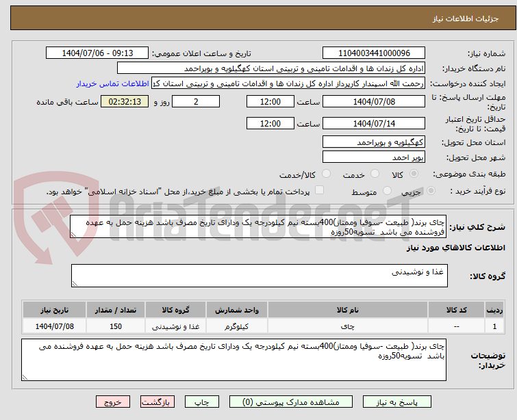The width and height of the screenshot is (517, 420).
Task: Click the quantity cell 150
Action: [x=116, y=326]
